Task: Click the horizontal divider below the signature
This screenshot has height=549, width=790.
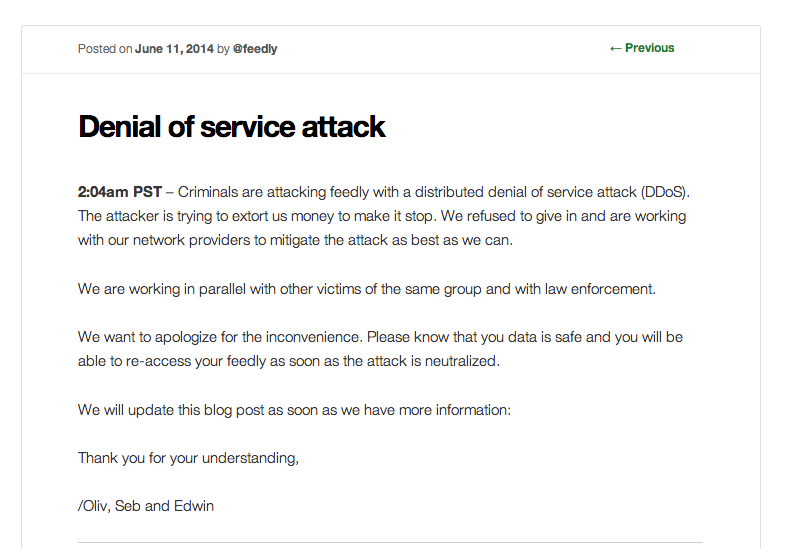Action: coord(390,543)
